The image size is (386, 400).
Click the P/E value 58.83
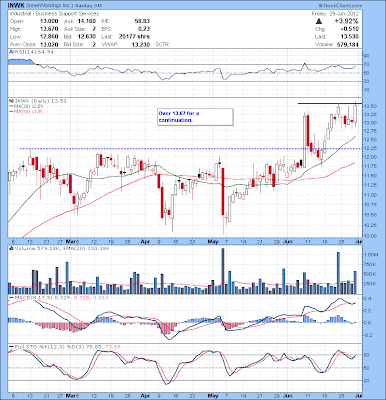pos(142,21)
